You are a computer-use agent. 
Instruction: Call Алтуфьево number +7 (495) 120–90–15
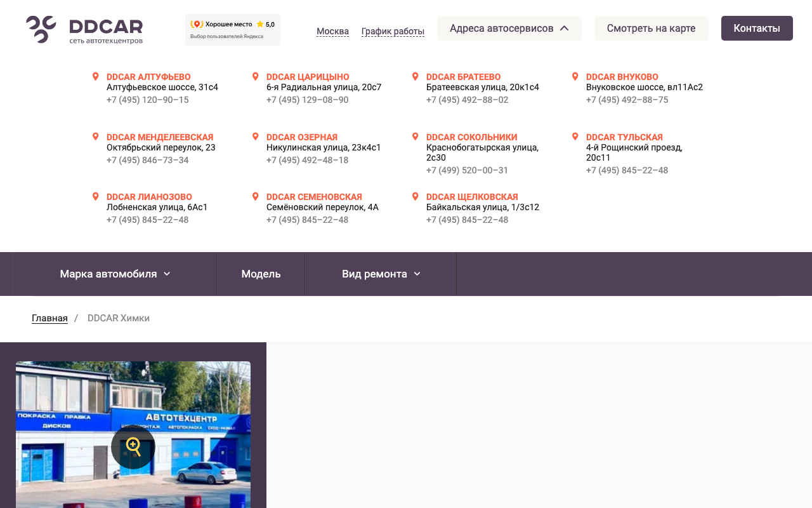tap(148, 100)
